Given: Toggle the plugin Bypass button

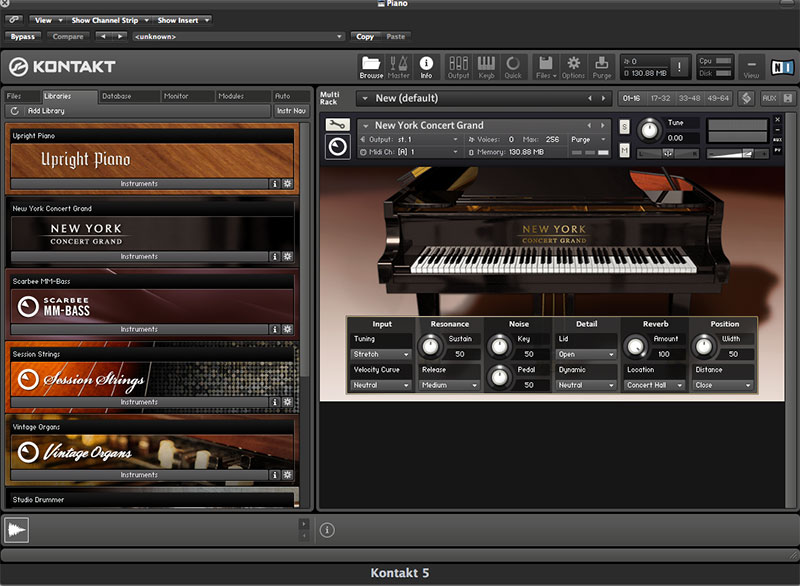Looking at the screenshot, I should 22,37.
